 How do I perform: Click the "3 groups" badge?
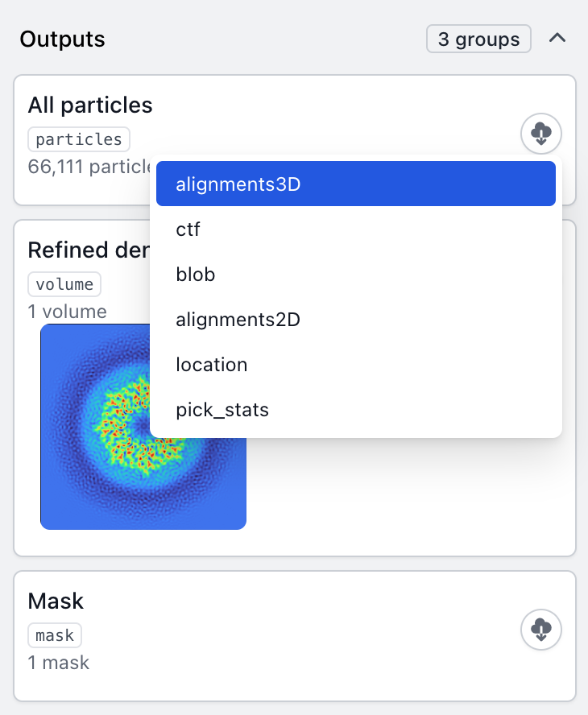tap(478, 39)
